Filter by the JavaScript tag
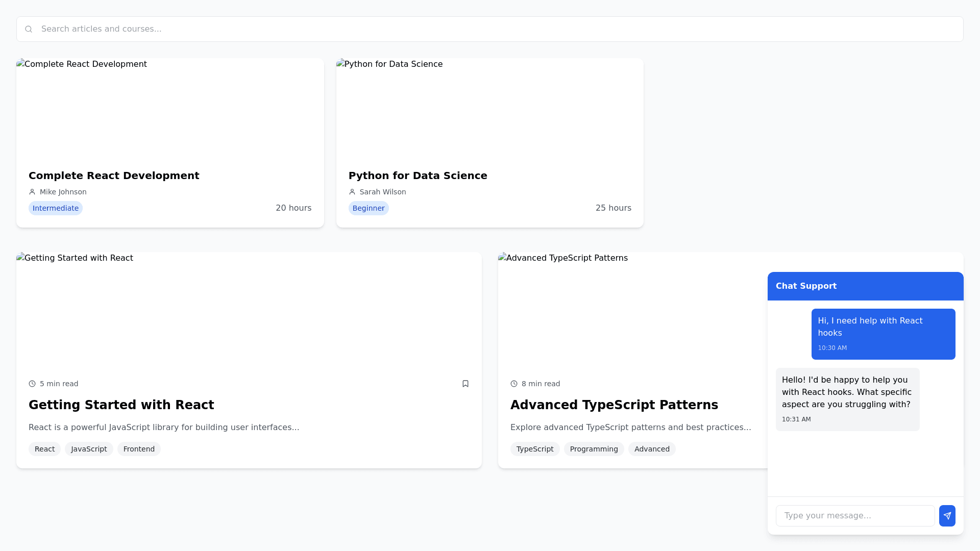 (89, 449)
